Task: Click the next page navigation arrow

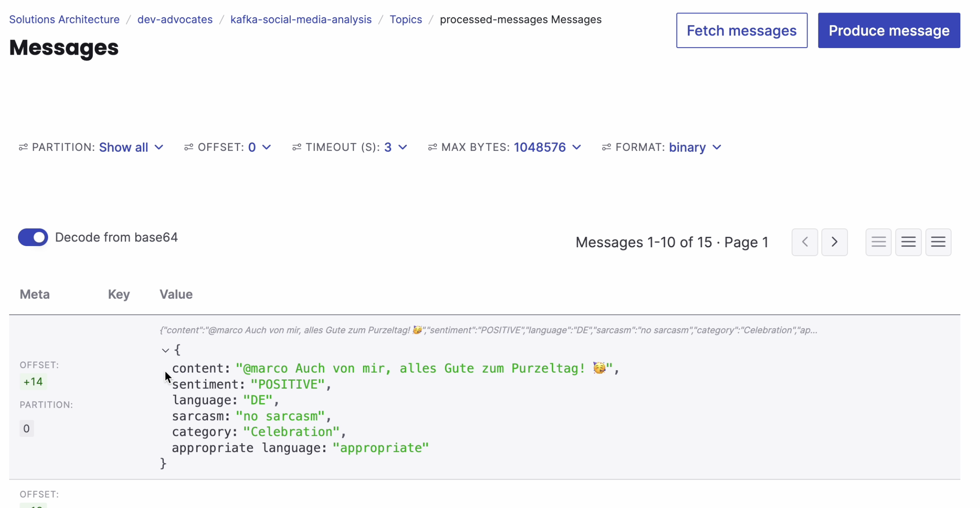Action: point(834,242)
